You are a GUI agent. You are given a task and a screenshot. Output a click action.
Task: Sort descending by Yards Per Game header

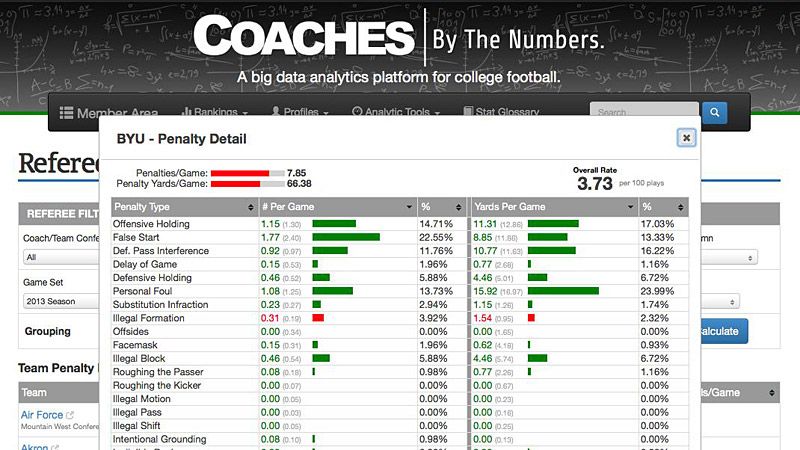631,207
